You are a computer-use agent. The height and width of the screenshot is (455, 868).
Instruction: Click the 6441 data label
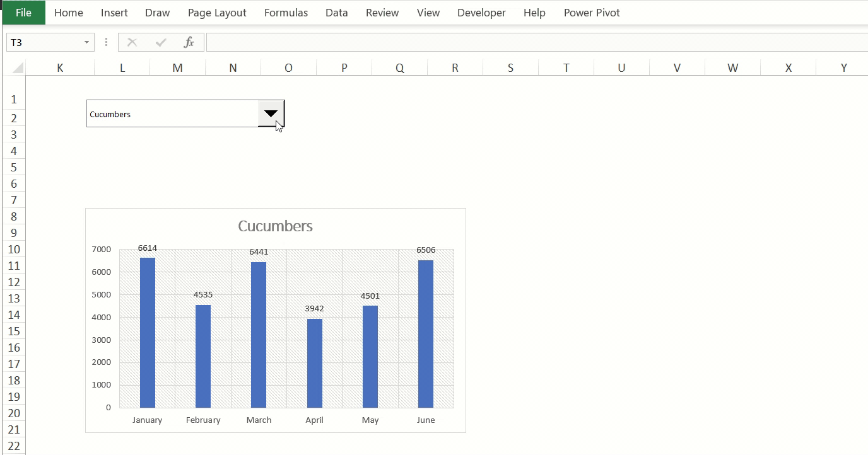pyautogui.click(x=259, y=251)
